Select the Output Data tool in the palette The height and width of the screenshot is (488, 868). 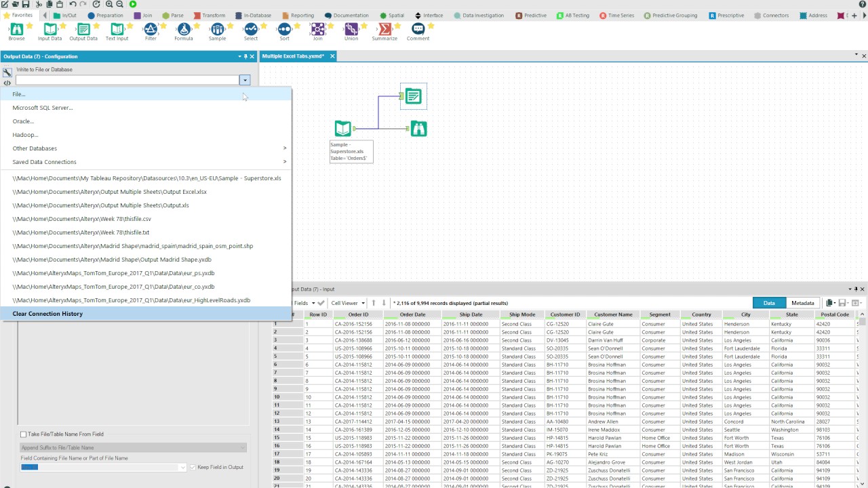pyautogui.click(x=83, y=28)
